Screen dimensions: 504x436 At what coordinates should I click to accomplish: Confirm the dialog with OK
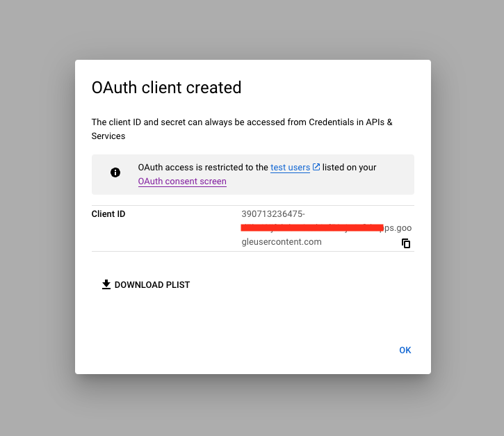pos(405,350)
